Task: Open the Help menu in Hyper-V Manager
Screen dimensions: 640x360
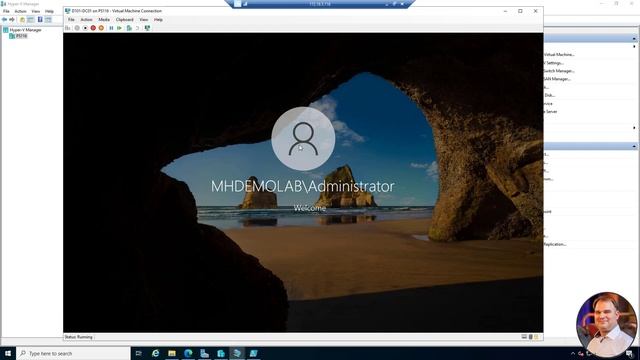Action: click(x=49, y=11)
